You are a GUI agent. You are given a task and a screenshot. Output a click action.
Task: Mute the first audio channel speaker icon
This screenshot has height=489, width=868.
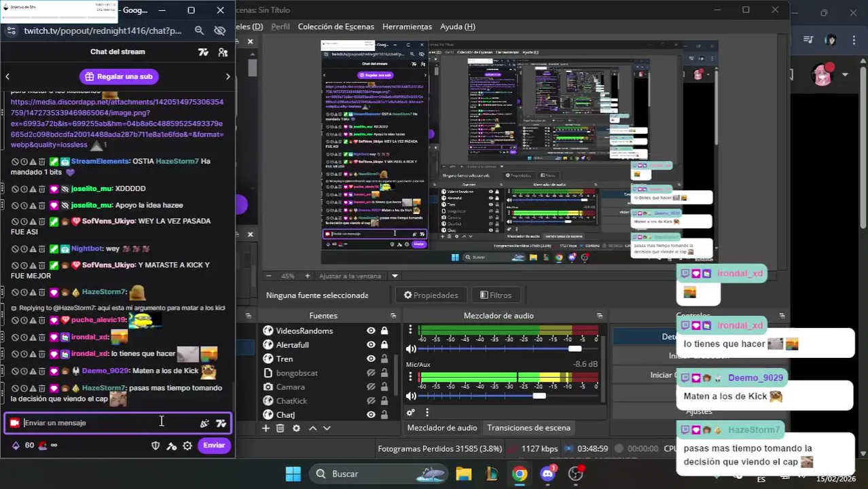click(411, 349)
